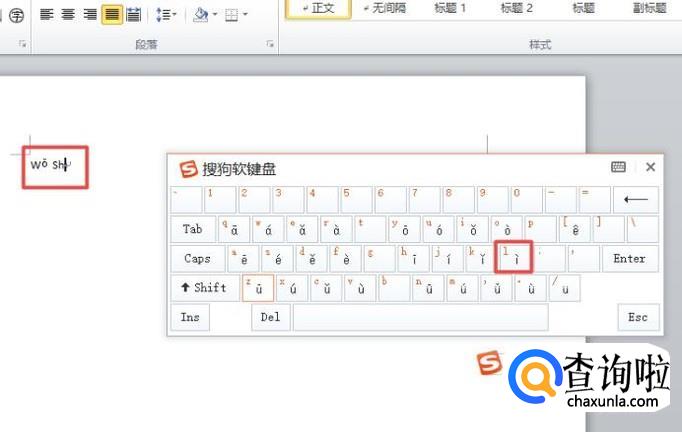Click the Tab key on the soft keyboard
682x432 pixels.
point(193,229)
